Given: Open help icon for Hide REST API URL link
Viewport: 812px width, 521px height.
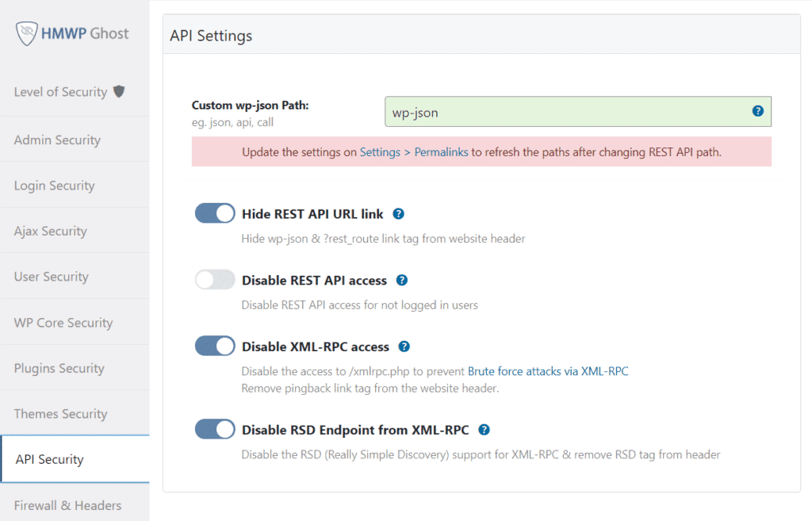Looking at the screenshot, I should (x=399, y=214).
